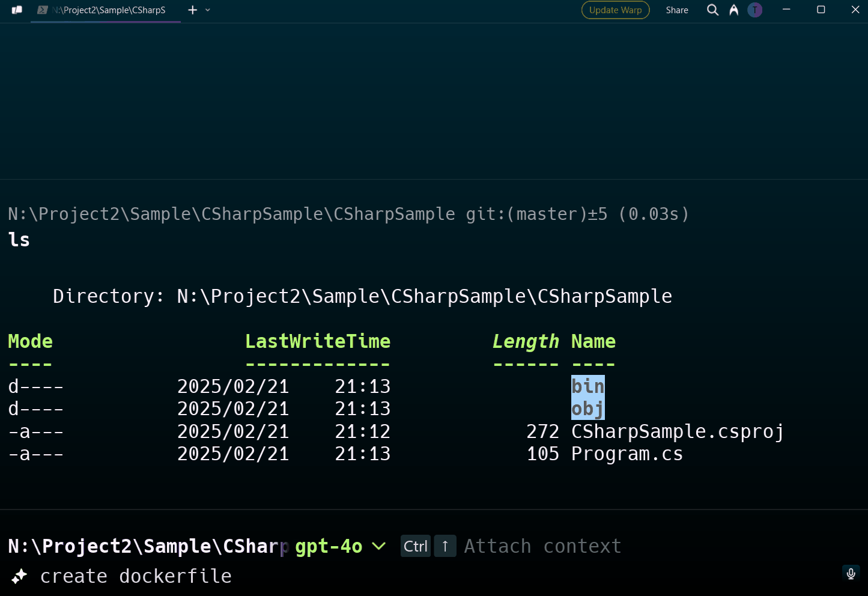Viewport: 868px width, 596px height.
Task: Click the 105 length value
Action: [x=543, y=454]
